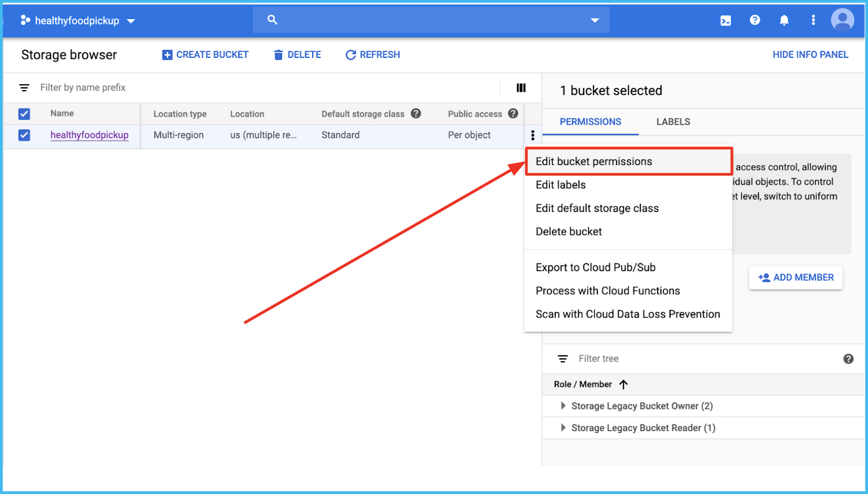Expand Storage Legacy Bucket Owner role
This screenshot has height=494, width=868.
562,406
